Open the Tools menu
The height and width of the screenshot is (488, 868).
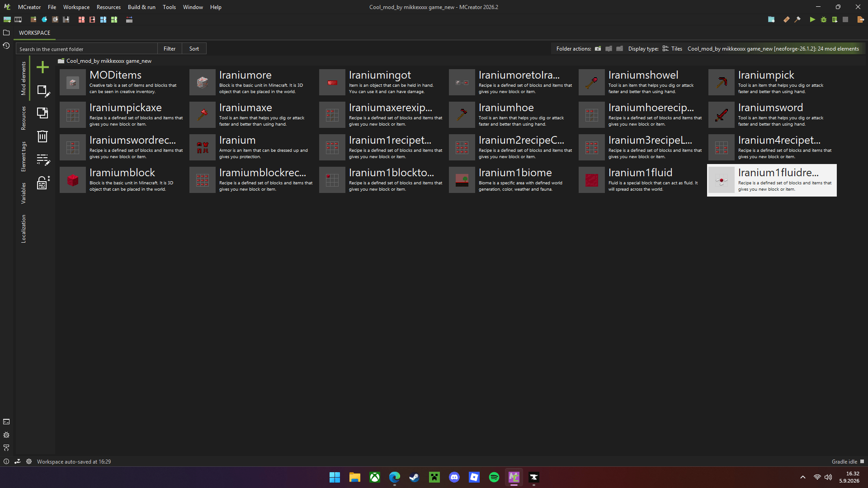point(169,7)
